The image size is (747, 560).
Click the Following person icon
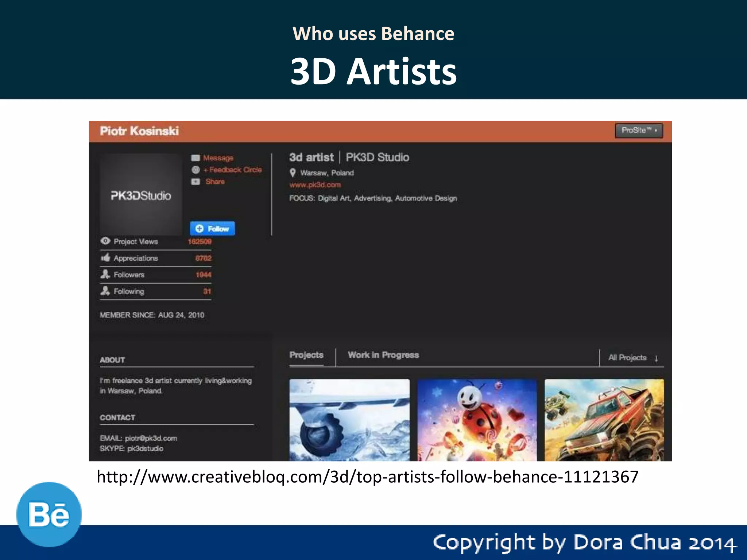105,291
